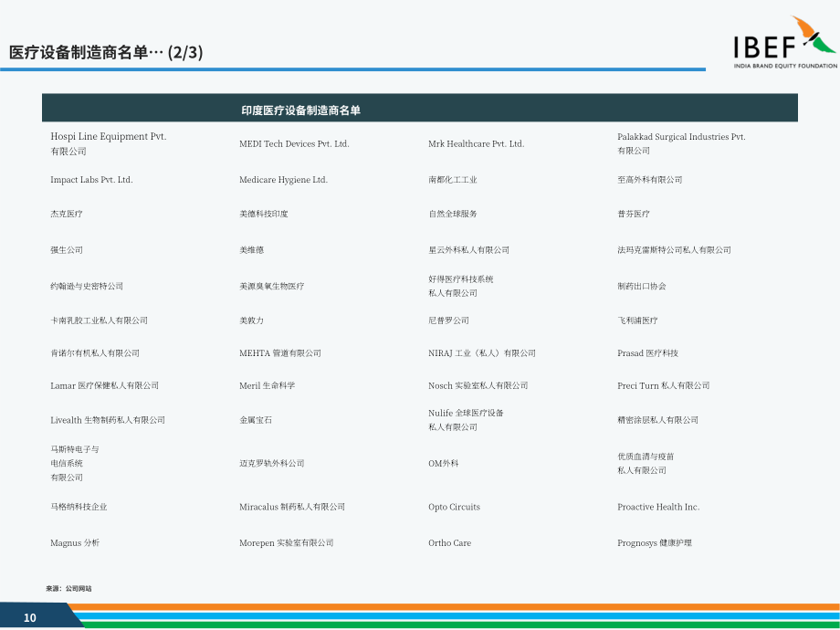Click the 肯诺尔有机私人有限公司 entry
Image resolution: width=840 pixels, height=630 pixels.
tap(95, 353)
